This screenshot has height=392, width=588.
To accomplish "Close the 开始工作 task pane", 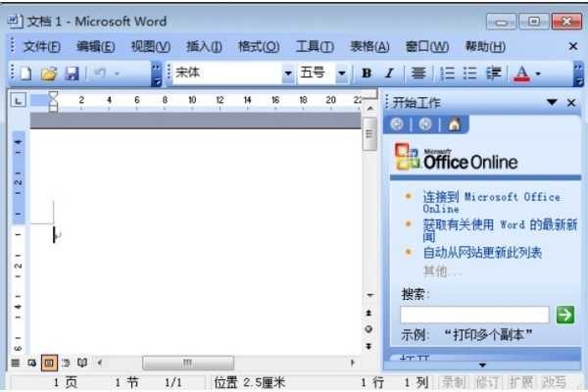I will 571,102.
